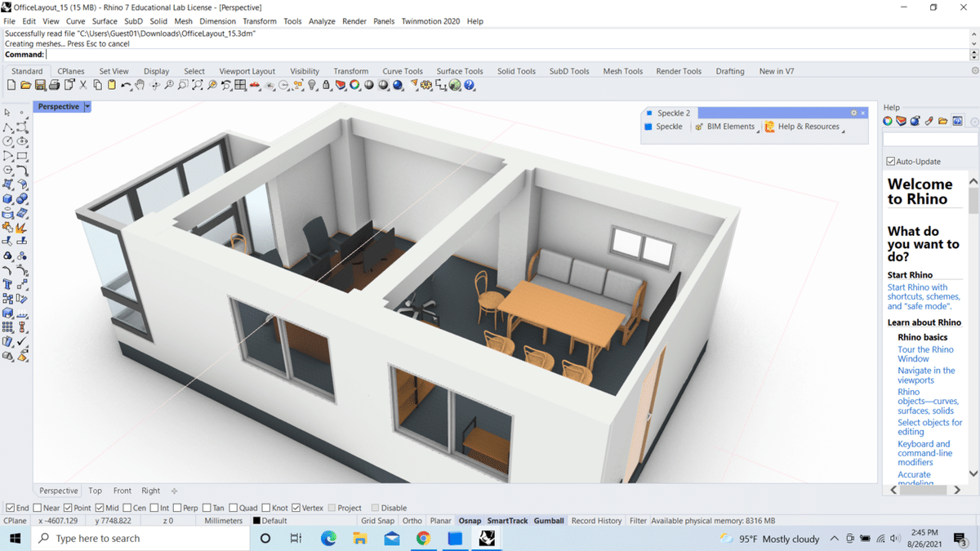Image resolution: width=980 pixels, height=551 pixels.
Task: Open the Perspective viewport title dropdown arrow
Action: (87, 107)
